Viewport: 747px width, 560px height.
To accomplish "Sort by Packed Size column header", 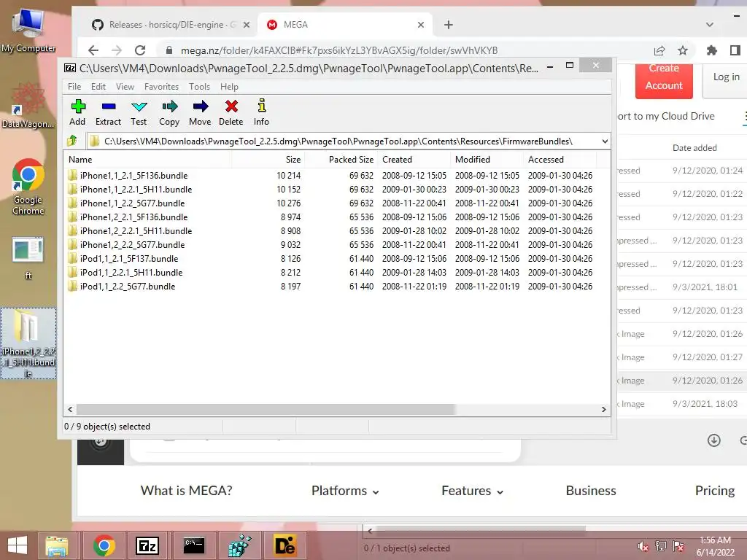I will click(341, 160).
